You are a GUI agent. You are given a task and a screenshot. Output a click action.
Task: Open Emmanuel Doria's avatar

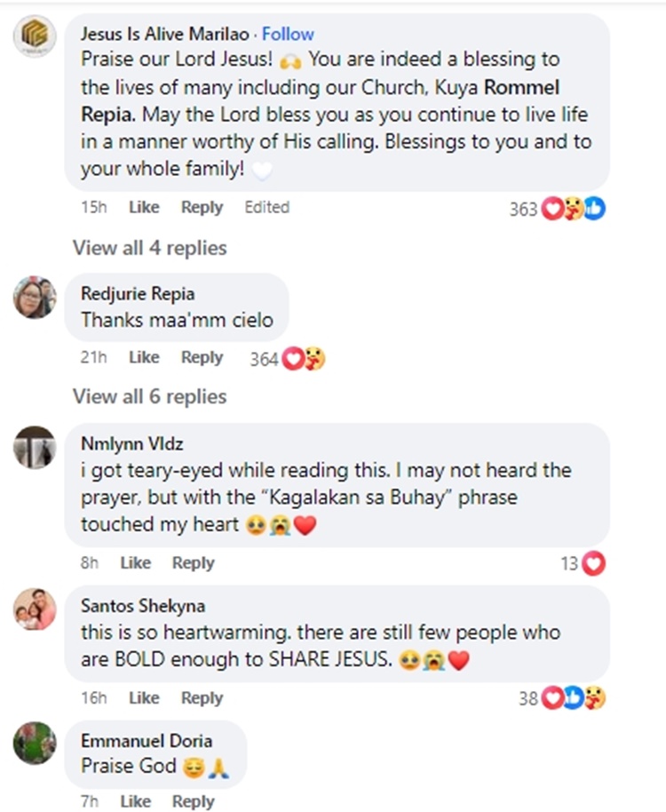(x=36, y=744)
